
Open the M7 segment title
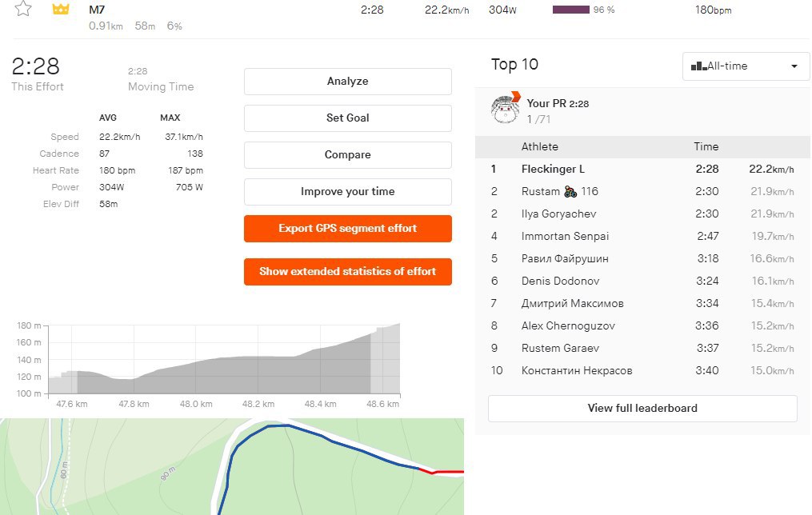(x=97, y=10)
